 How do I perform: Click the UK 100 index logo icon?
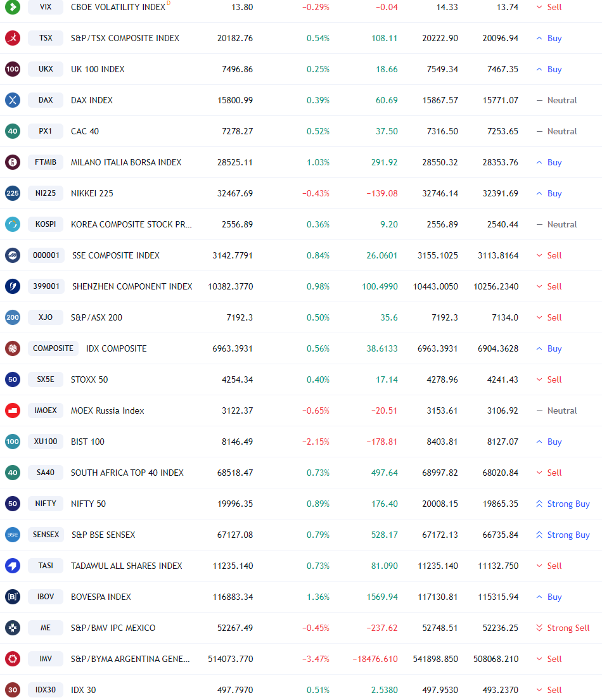click(x=13, y=69)
